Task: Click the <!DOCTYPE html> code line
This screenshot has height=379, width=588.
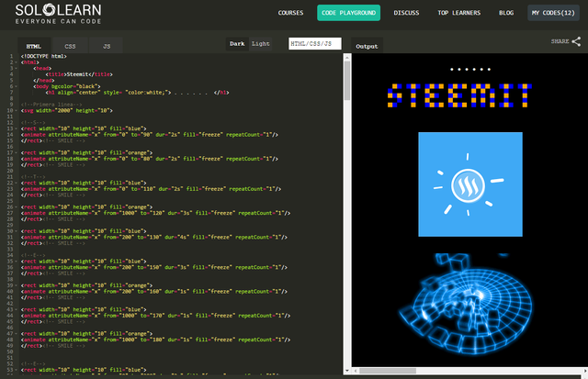Action: (44, 56)
